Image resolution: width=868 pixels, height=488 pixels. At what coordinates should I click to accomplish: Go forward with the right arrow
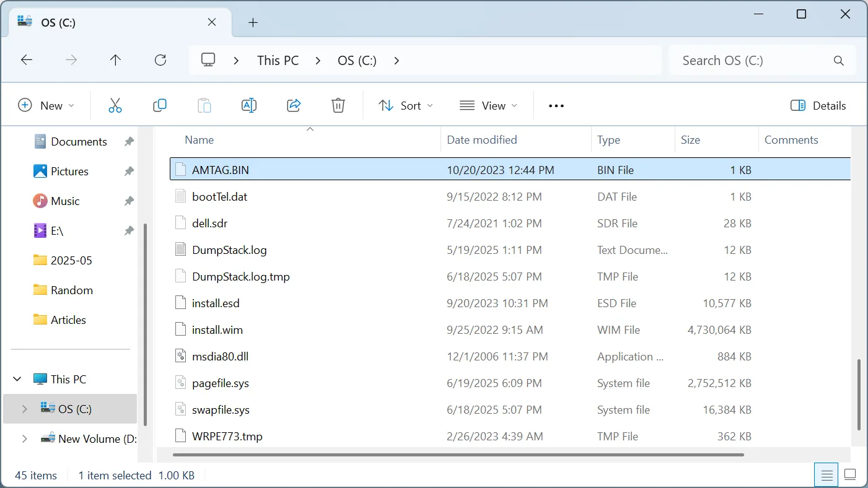click(71, 60)
